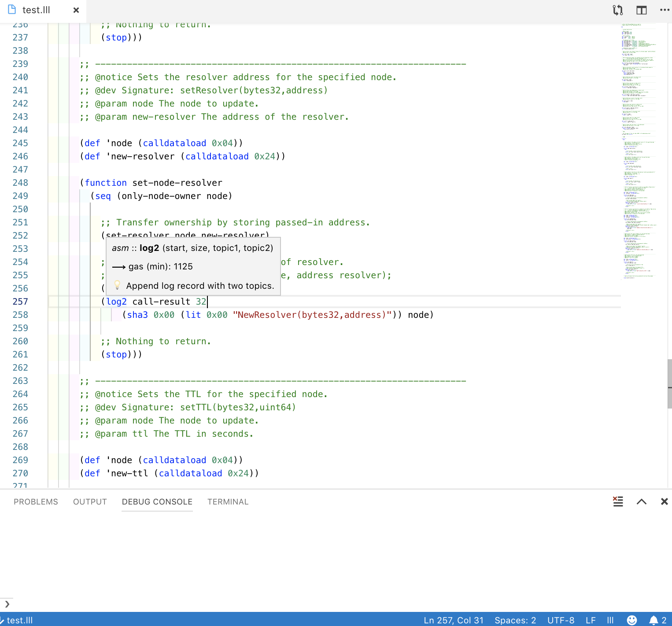Click stop on line 261
Viewport: 672px width, 626px height.
click(x=116, y=354)
